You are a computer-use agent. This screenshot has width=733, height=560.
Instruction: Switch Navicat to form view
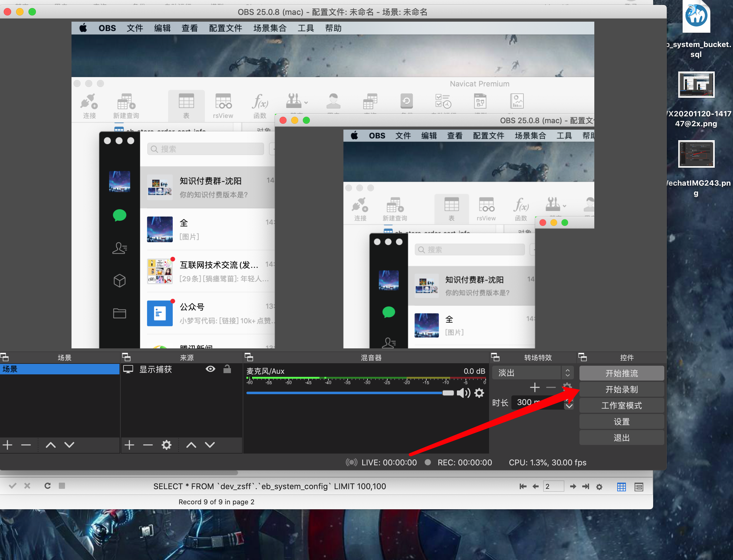pyautogui.click(x=639, y=487)
